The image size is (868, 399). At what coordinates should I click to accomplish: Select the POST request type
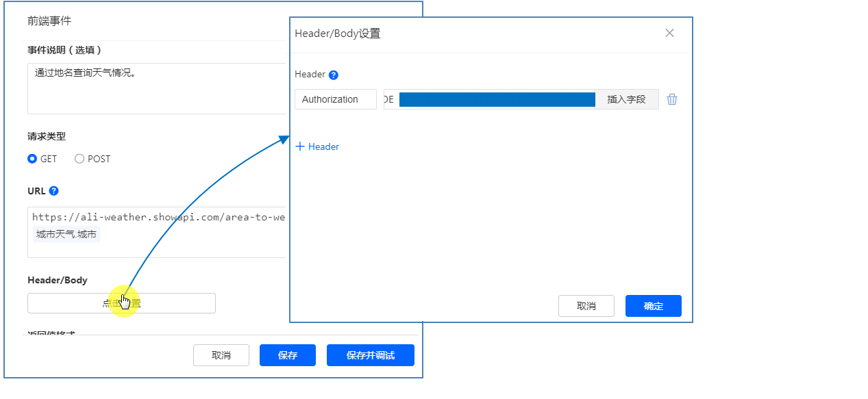tap(79, 159)
